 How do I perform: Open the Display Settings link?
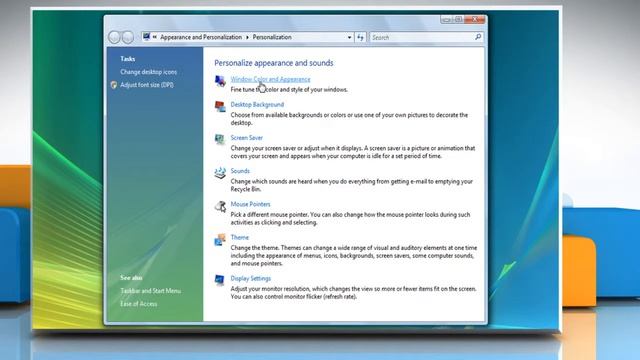pos(251,278)
